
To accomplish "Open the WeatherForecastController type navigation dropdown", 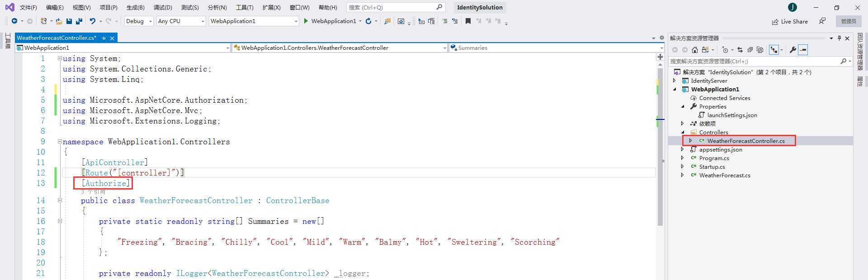I will tap(340, 47).
